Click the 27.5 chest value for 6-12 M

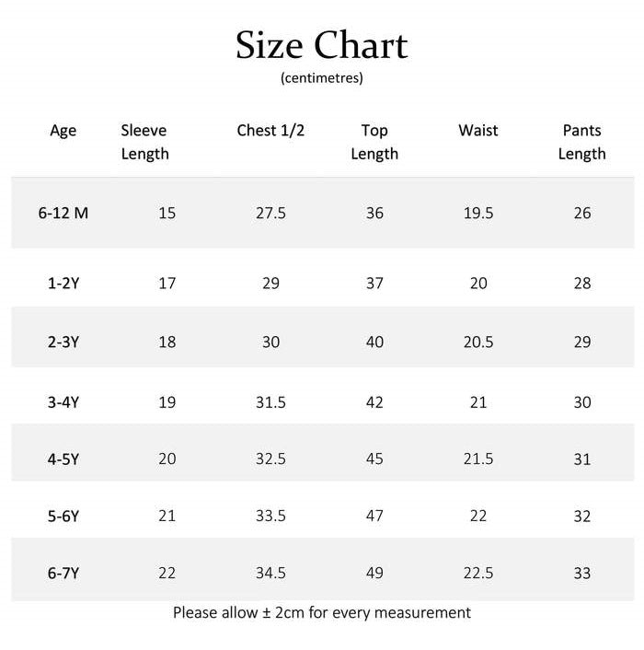[270, 213]
